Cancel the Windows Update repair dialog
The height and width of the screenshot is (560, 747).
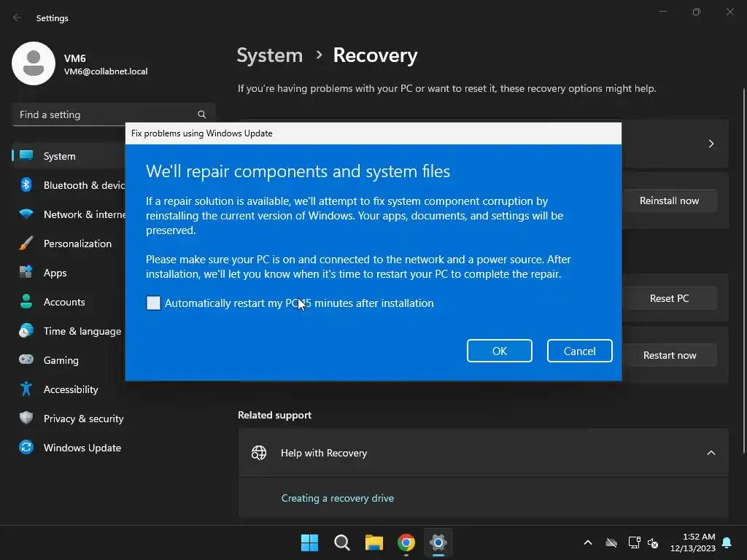[x=579, y=351]
